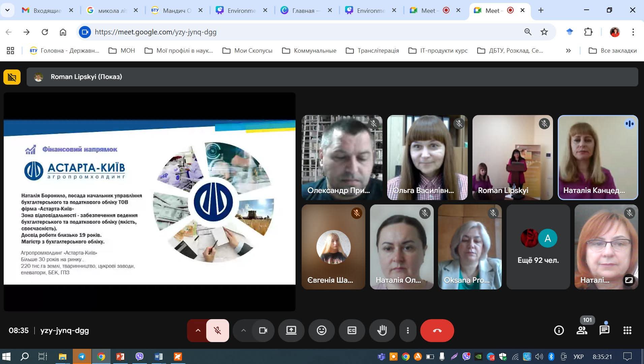Toggle the camera on or off

click(263, 331)
